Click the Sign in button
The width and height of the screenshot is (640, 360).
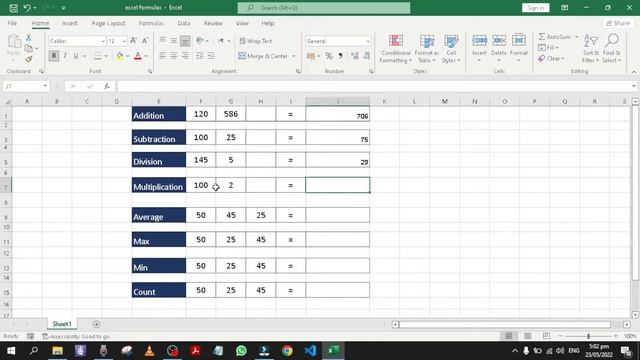click(536, 8)
